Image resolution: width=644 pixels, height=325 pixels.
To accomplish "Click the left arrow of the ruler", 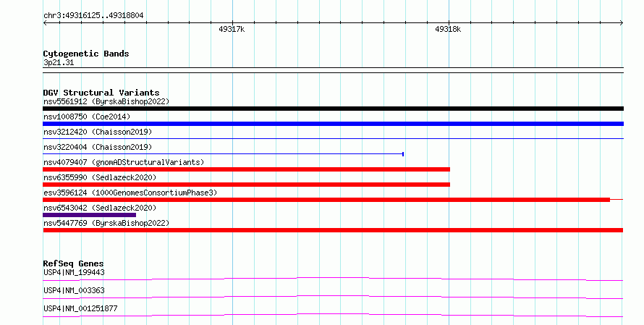I will click(45, 23).
